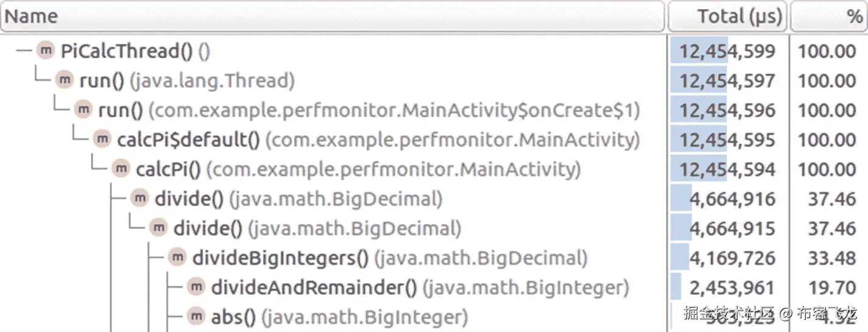Collapse the first divide() BigDecimal node

click(x=118, y=198)
